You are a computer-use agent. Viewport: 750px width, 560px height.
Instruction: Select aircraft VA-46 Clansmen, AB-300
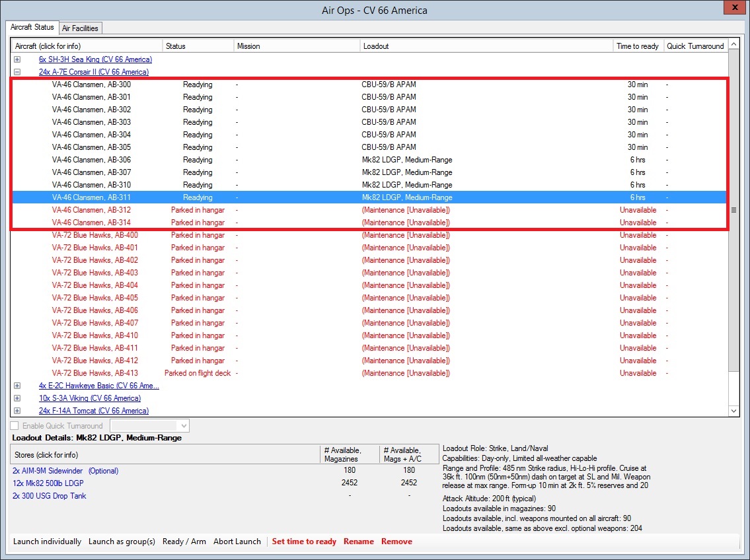coord(369,85)
